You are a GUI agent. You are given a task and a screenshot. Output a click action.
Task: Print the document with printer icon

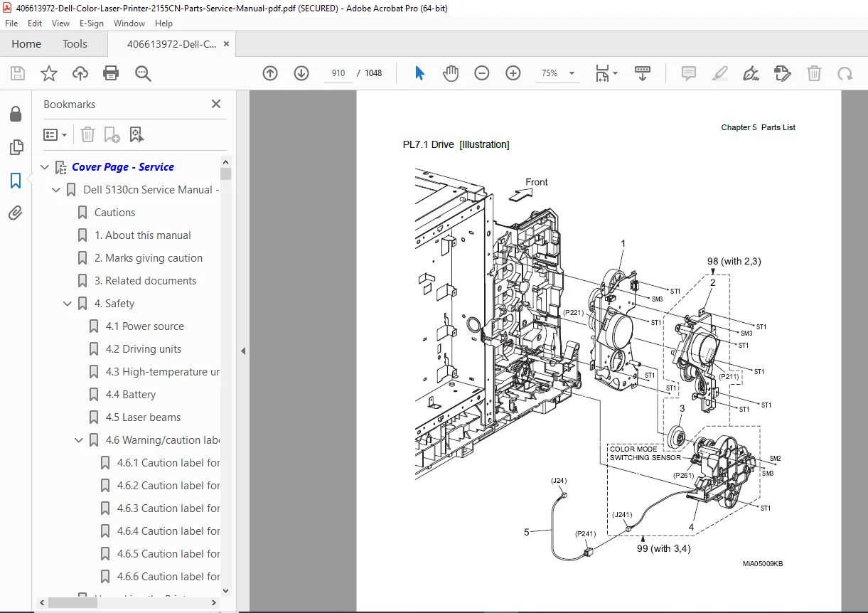(x=111, y=73)
